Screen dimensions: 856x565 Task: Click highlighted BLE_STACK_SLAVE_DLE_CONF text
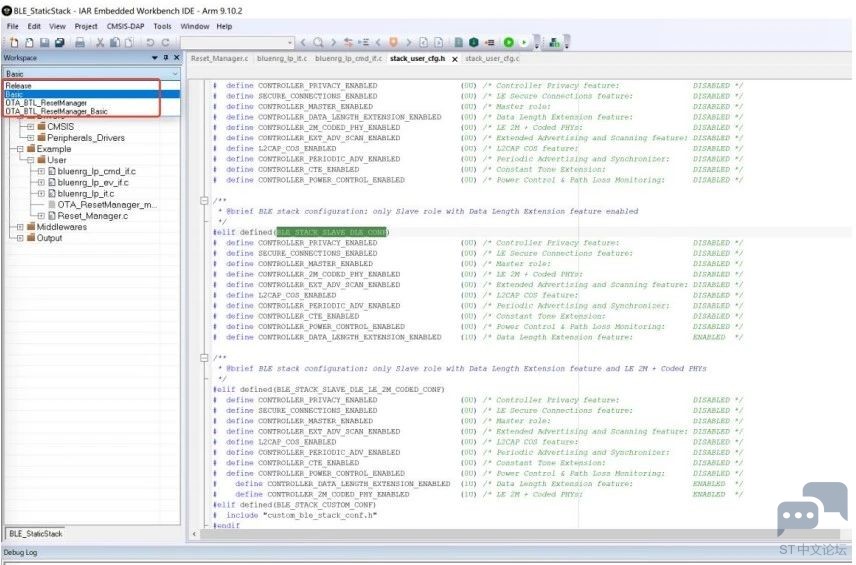click(331, 232)
